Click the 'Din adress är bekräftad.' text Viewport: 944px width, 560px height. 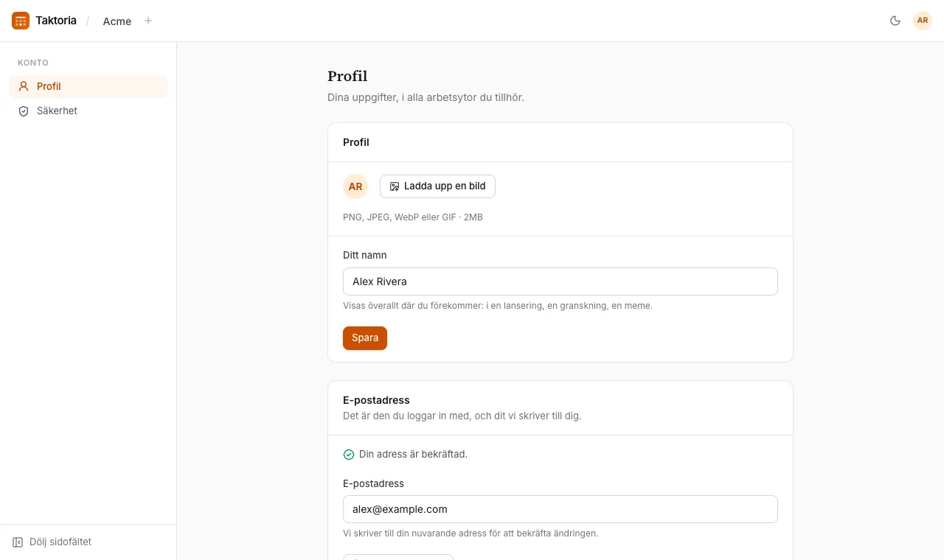pos(413,454)
